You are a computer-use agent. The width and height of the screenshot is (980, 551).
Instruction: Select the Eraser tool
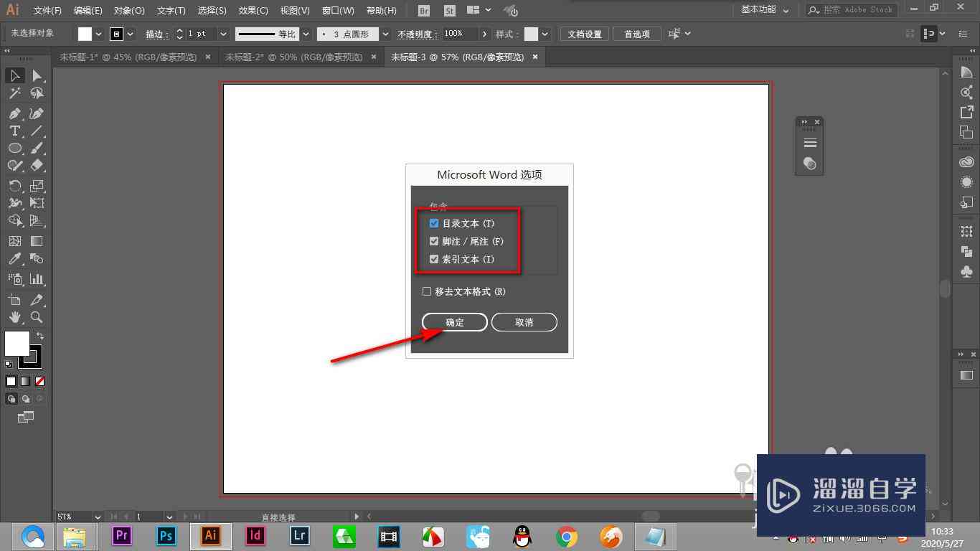pyautogui.click(x=37, y=165)
